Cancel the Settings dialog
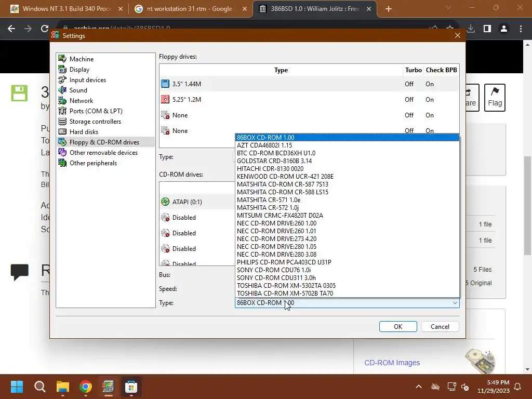 pos(440,326)
